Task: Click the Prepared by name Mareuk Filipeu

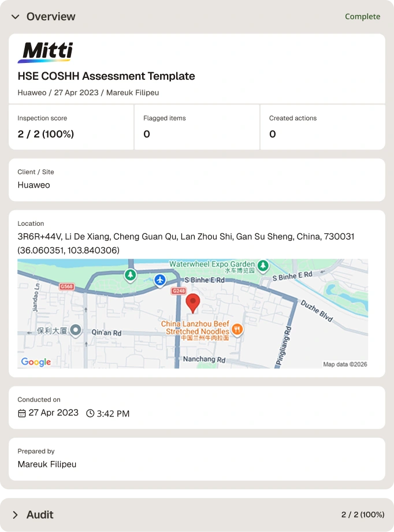Action: pyautogui.click(x=47, y=464)
